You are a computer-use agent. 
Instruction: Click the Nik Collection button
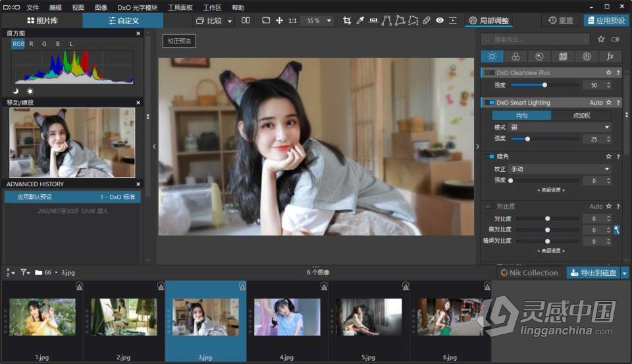point(529,273)
